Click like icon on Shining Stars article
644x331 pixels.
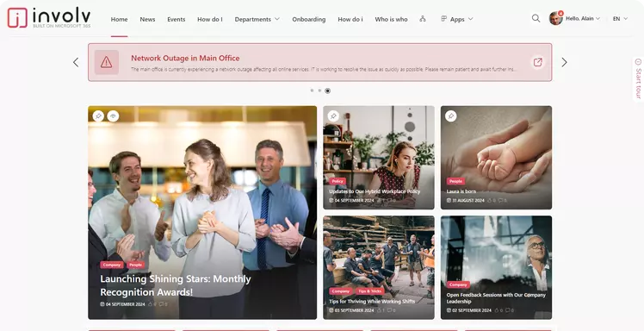click(x=151, y=304)
